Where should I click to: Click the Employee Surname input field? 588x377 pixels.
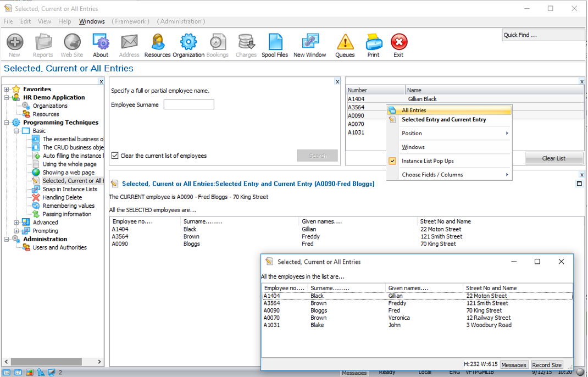188,104
